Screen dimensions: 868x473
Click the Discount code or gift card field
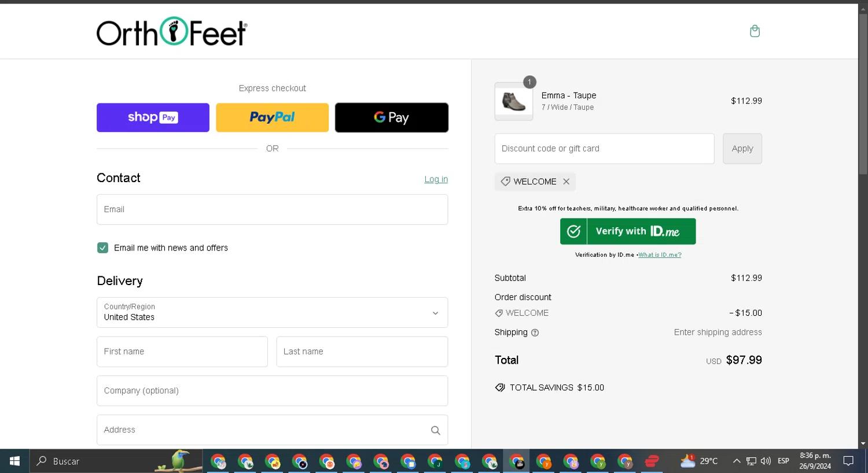tap(604, 149)
